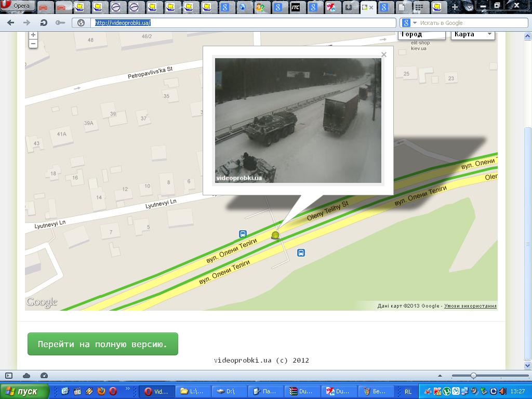
Task: Open the Город city dropdown
Action: pyautogui.click(x=421, y=34)
